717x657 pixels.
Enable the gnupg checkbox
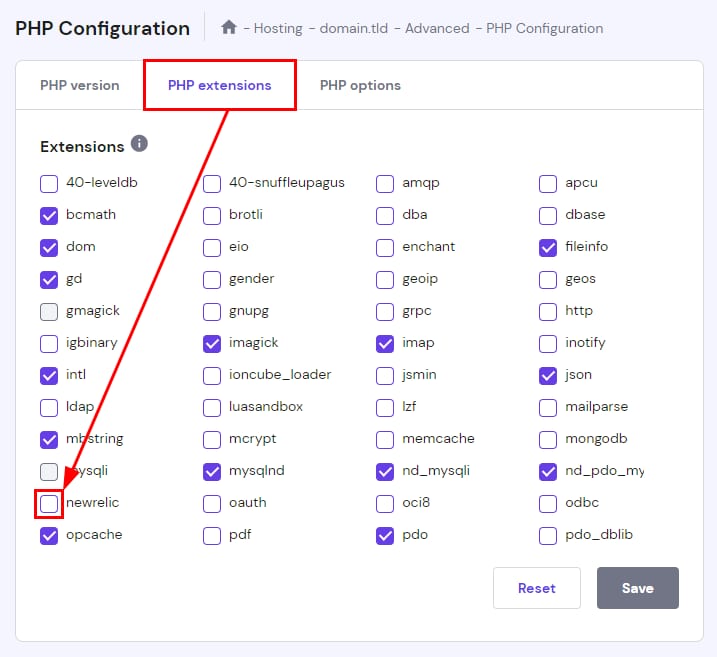point(212,311)
